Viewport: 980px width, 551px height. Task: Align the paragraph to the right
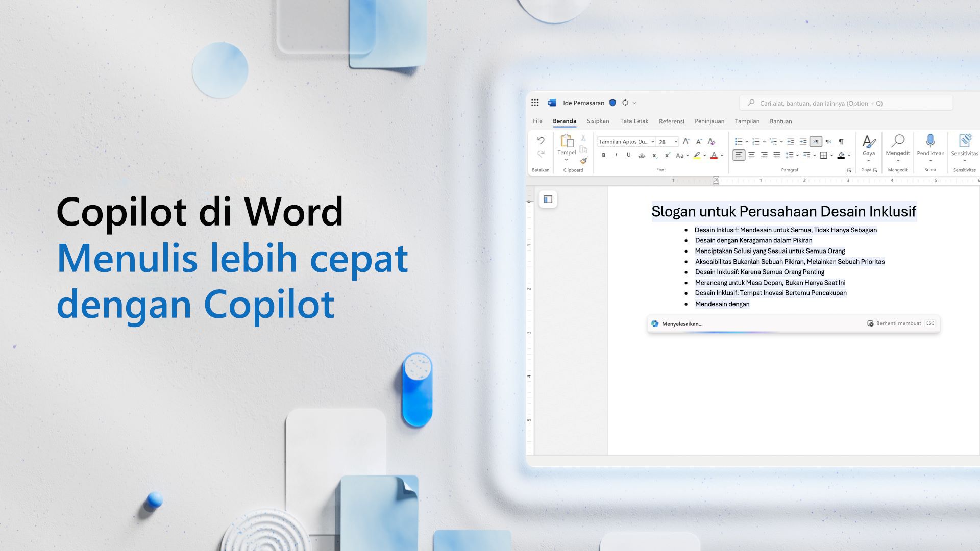[x=764, y=155]
